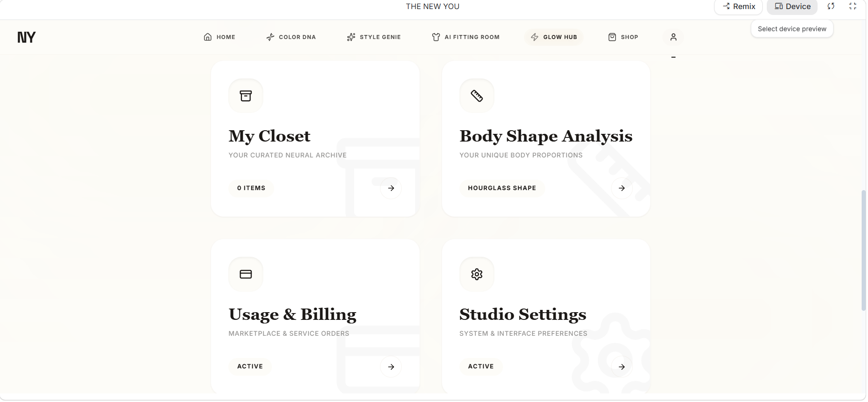The height and width of the screenshot is (402, 868).
Task: Click the 0 Items badge
Action: pyautogui.click(x=251, y=188)
